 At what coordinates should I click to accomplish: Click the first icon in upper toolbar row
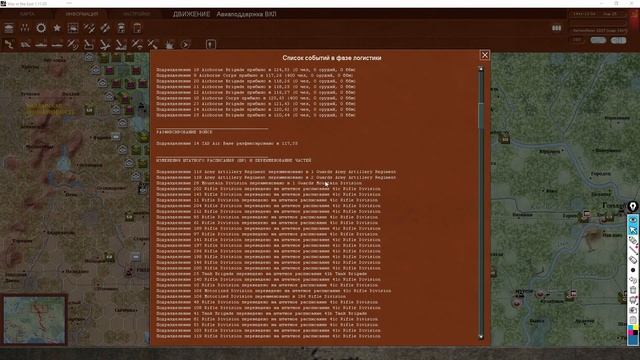[x=9, y=28]
